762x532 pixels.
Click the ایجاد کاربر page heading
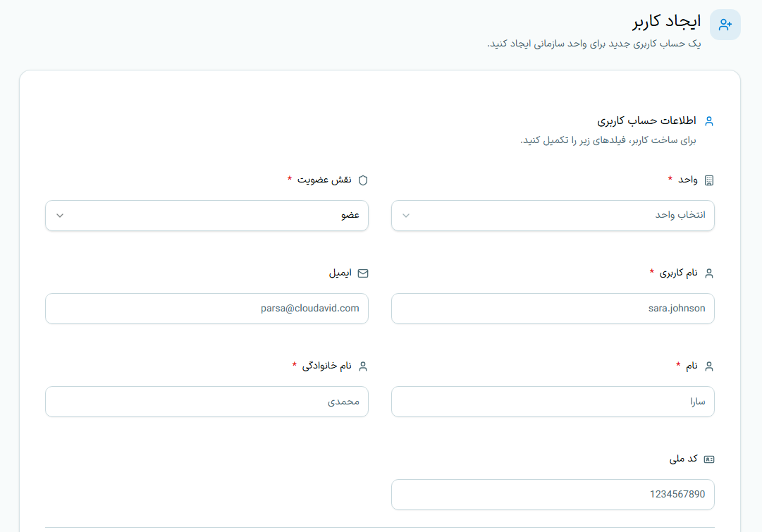click(x=667, y=21)
